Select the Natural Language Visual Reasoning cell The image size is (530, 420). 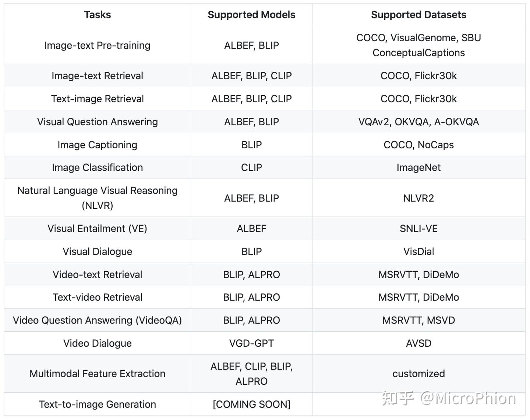tap(97, 198)
